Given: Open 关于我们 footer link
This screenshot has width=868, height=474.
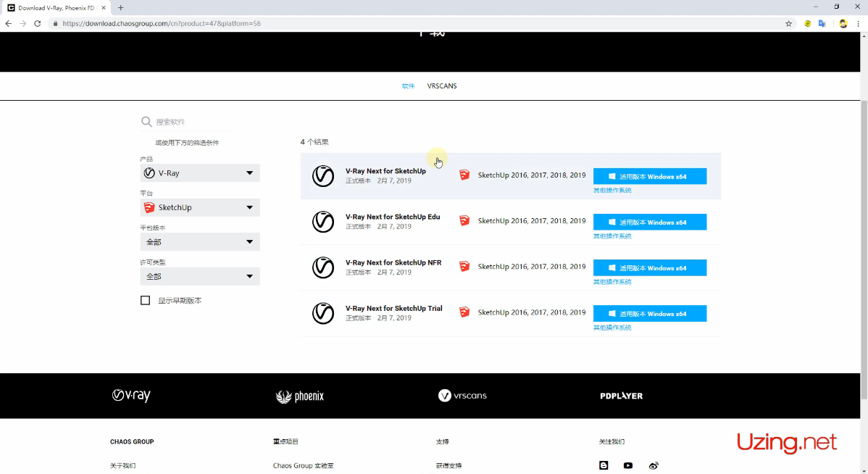Looking at the screenshot, I should [123, 466].
